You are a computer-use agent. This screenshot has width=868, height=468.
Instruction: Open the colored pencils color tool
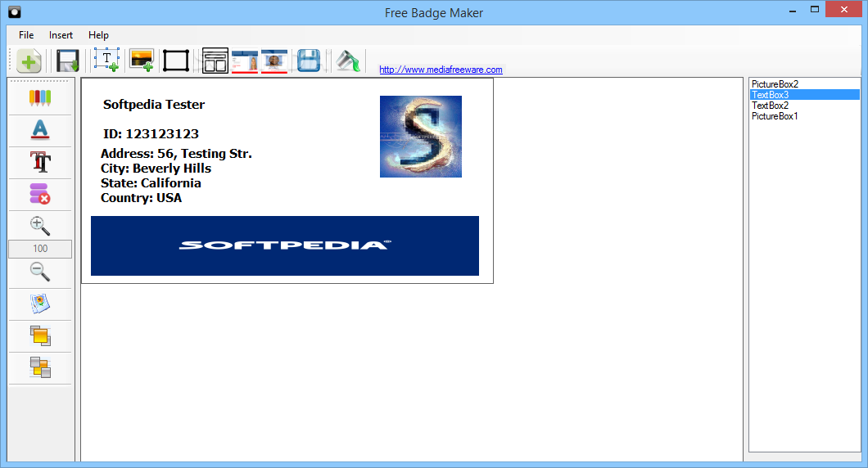point(40,98)
